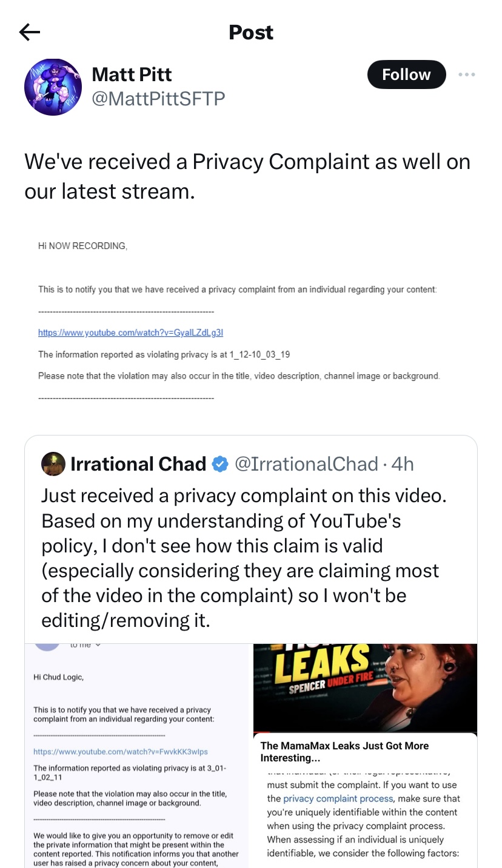The image size is (502, 868).
Task: Click the 4h timestamp on quoted post
Action: (403, 464)
